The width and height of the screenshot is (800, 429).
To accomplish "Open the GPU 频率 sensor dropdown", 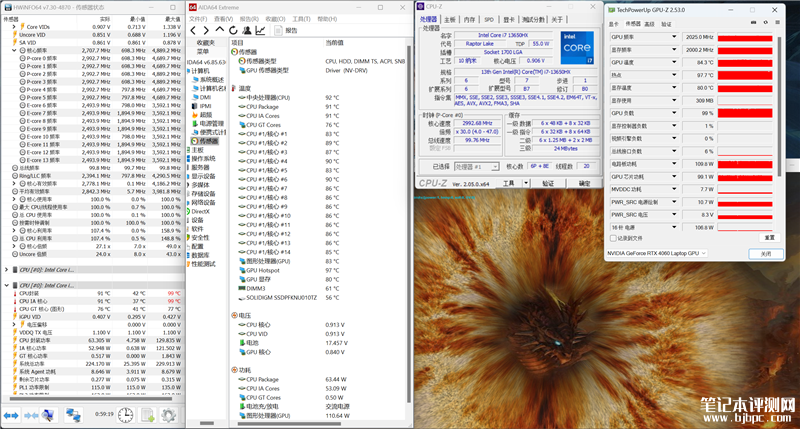I will click(674, 37).
